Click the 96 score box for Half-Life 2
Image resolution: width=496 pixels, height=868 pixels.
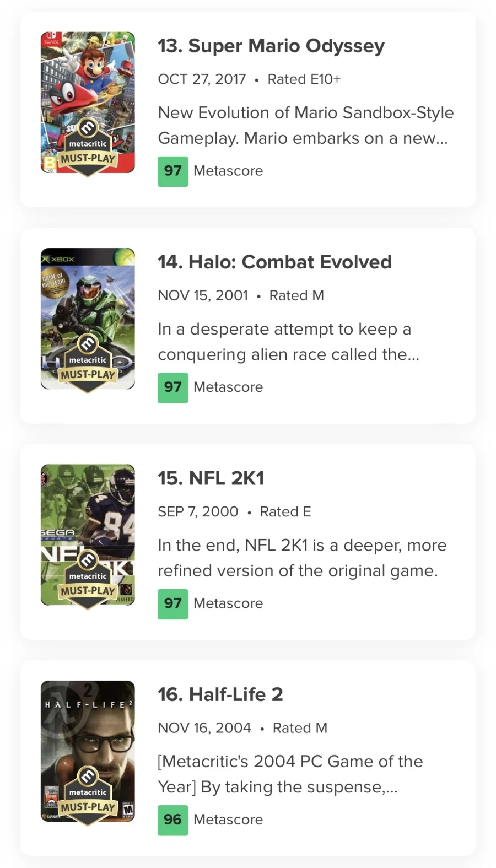(x=172, y=820)
